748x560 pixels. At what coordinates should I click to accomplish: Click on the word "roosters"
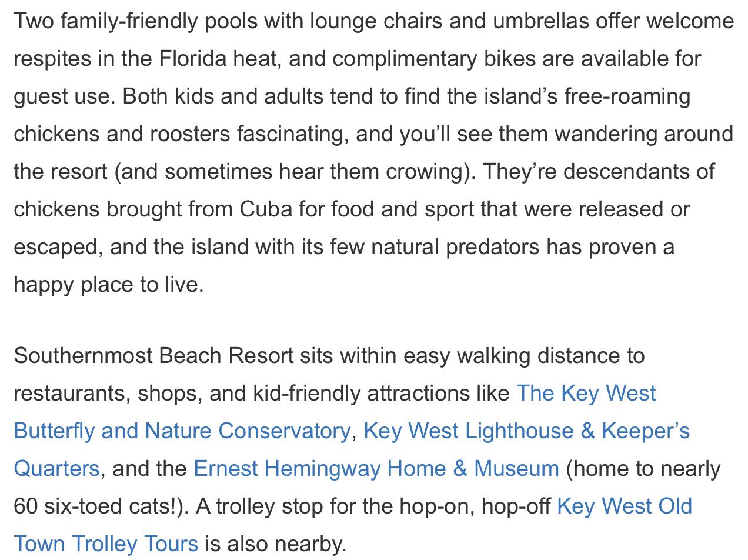coord(190,134)
